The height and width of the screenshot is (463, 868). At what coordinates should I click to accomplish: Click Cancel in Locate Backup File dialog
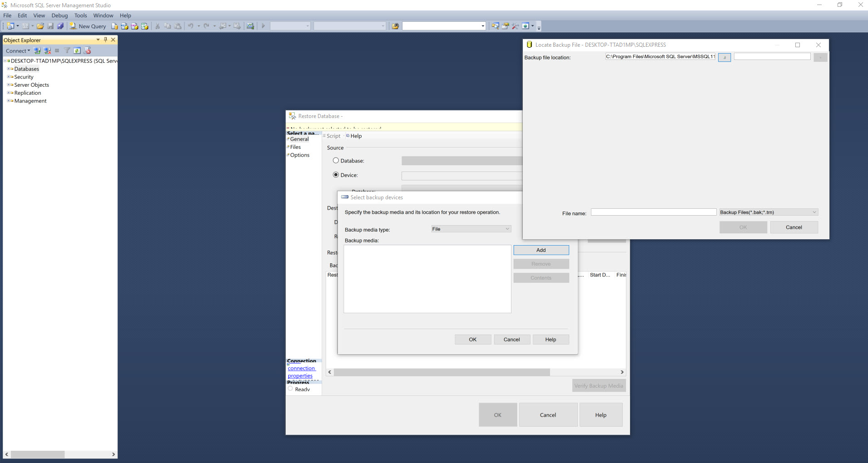[794, 227]
